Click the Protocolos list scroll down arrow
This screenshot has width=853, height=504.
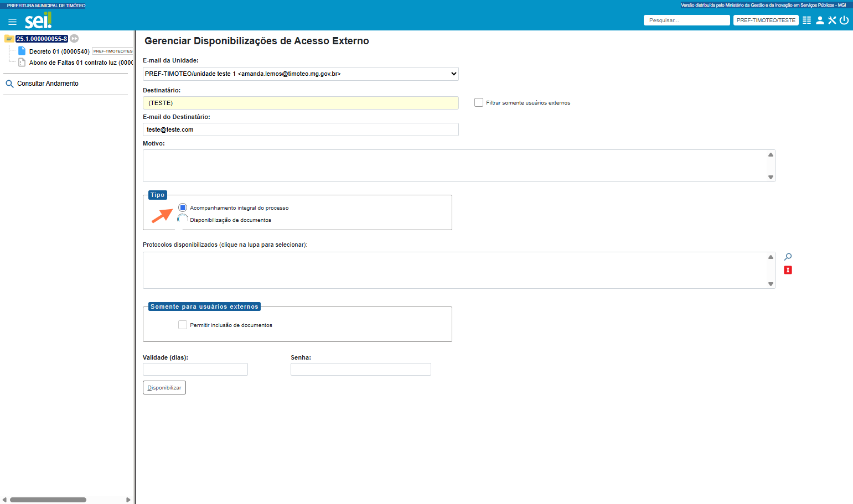(x=771, y=284)
